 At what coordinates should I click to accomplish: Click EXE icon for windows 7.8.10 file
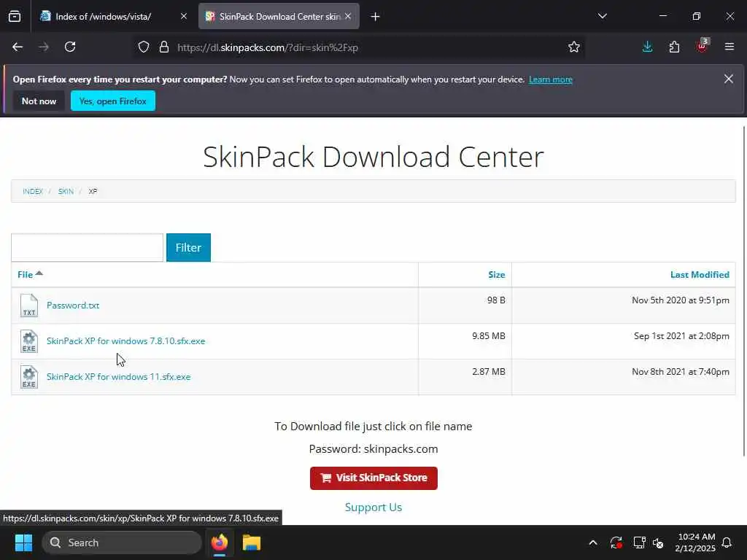pos(28,341)
